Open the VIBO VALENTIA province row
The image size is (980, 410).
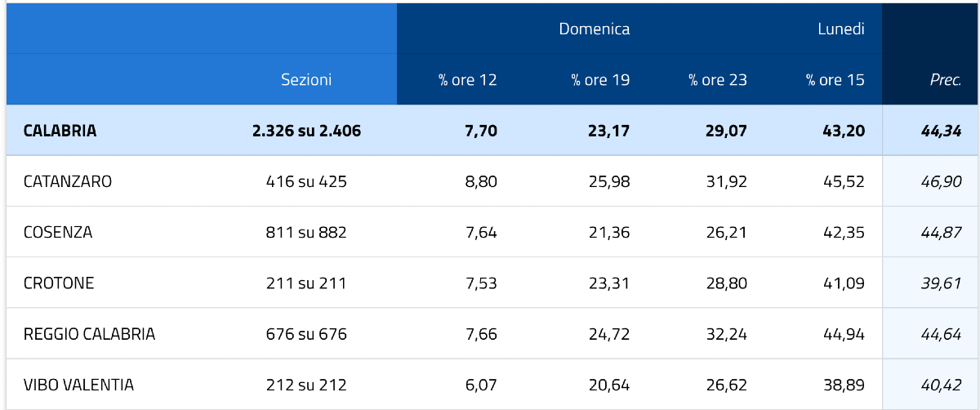pos(78,385)
